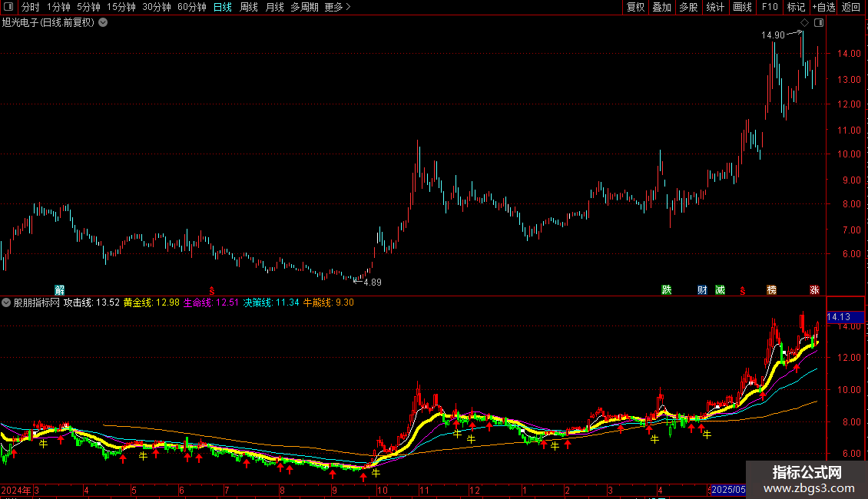Click the 股朋指标网 indicator name
This screenshot has width=868, height=499.
click(37, 302)
